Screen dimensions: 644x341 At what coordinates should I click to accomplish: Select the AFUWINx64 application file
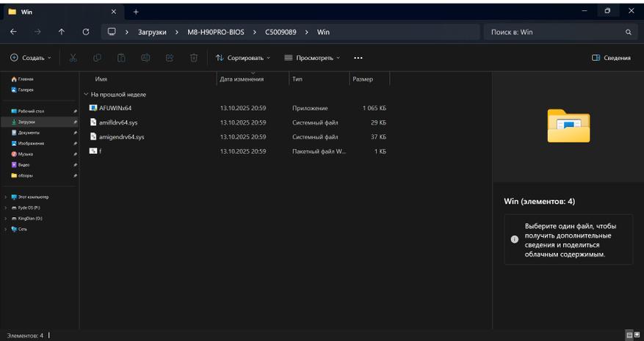point(115,108)
